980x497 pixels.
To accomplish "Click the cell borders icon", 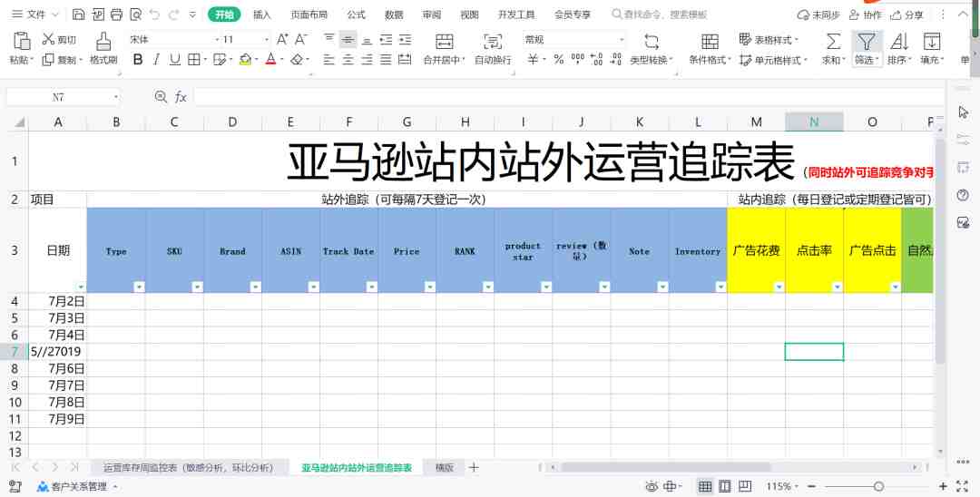I will click(194, 59).
